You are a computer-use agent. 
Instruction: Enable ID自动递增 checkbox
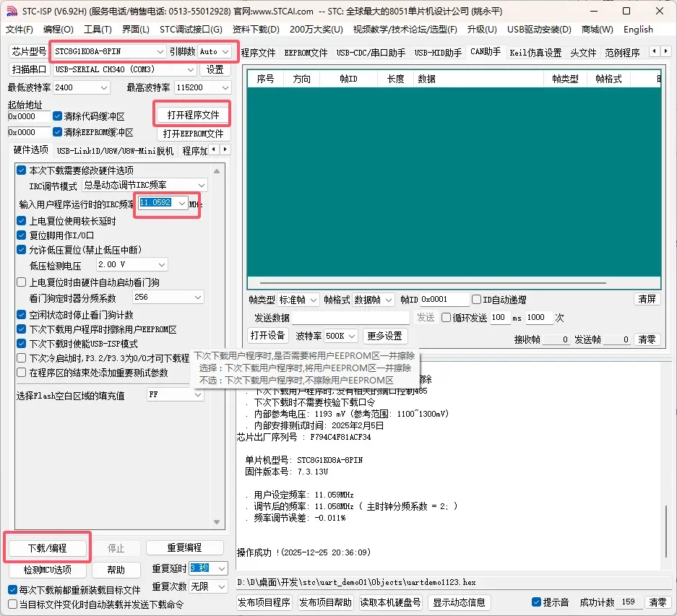pyautogui.click(x=477, y=299)
